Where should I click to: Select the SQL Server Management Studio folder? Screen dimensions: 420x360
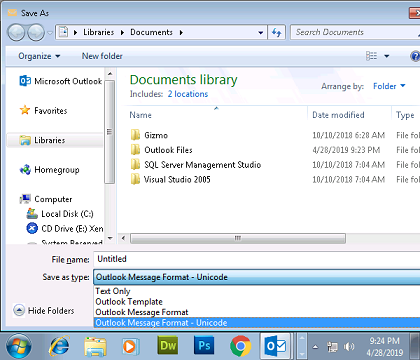202,165
